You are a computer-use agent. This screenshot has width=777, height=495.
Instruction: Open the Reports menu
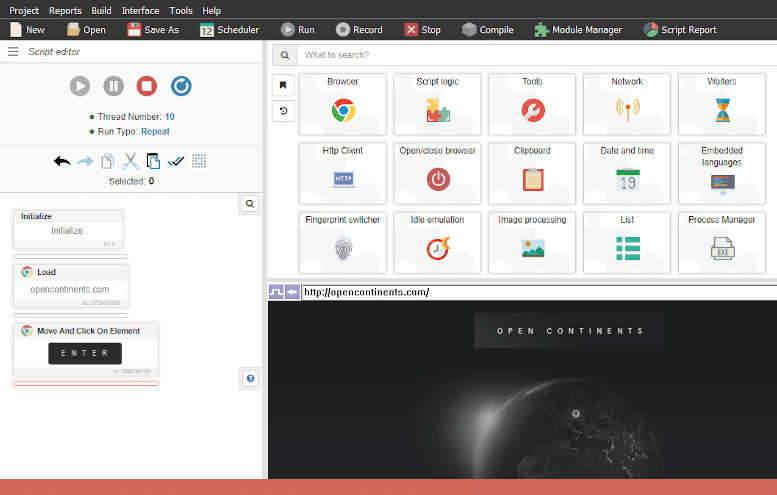click(x=65, y=10)
